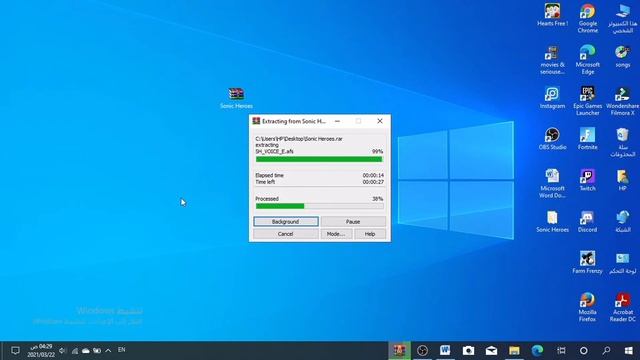Select the Hearts Free desktop shortcut
This screenshot has width=640, height=360.
552,16
